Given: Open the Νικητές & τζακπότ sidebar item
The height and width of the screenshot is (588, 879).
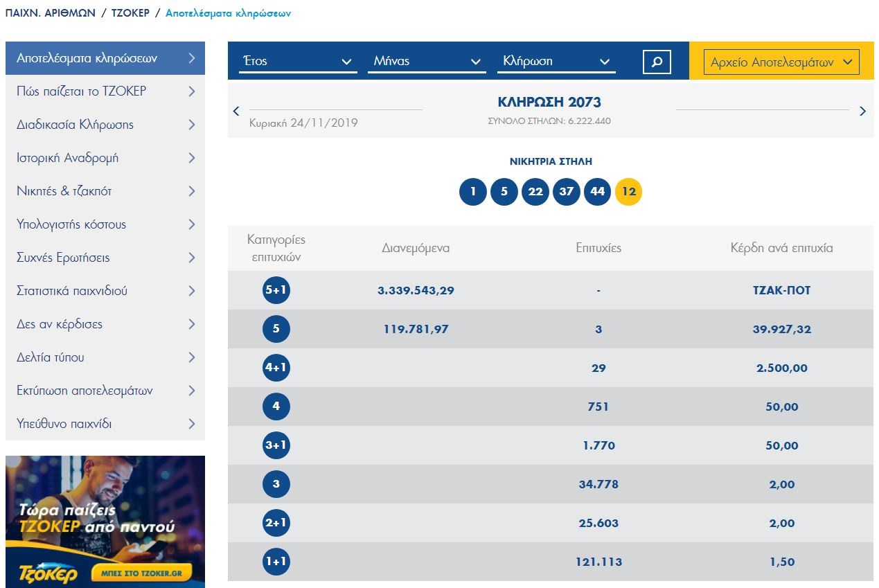Looking at the screenshot, I should pos(105,191).
